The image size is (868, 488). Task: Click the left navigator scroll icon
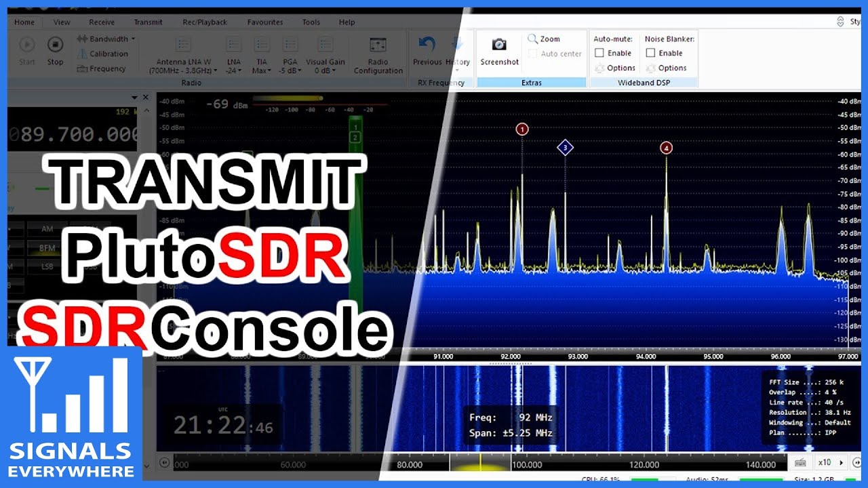tap(164, 463)
